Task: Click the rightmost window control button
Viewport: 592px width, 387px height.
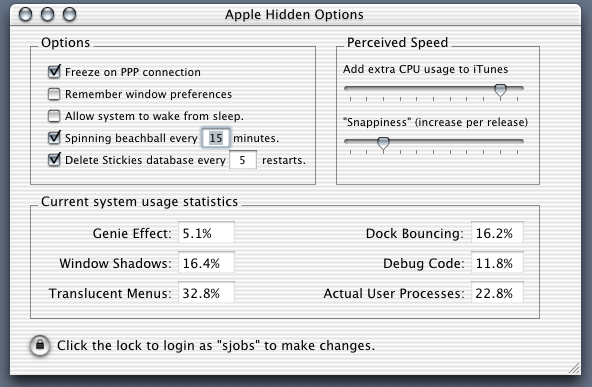Action: pyautogui.click(x=69, y=14)
